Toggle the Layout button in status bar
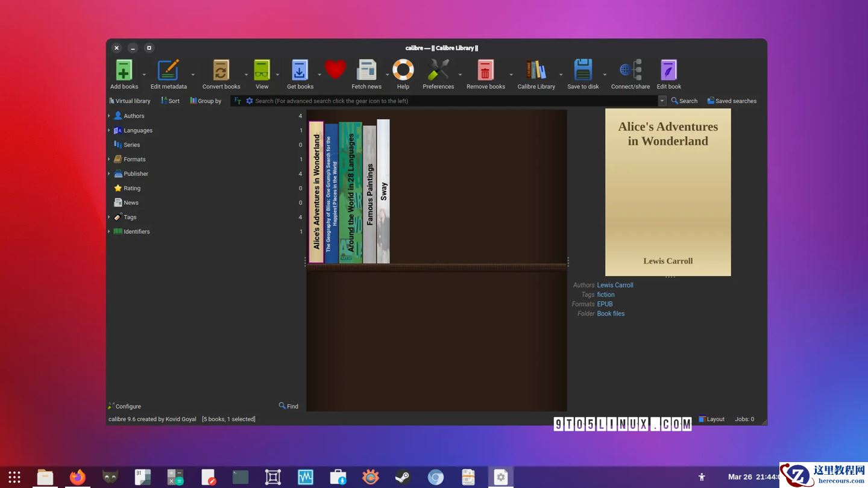This screenshot has width=868, height=488. [x=712, y=419]
